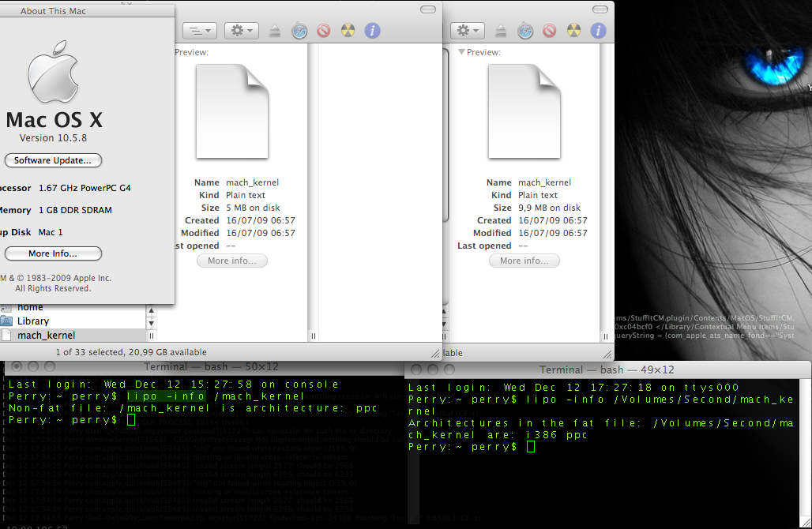
Task: Click the eject icon in left Finder toolbar
Action: (x=275, y=31)
